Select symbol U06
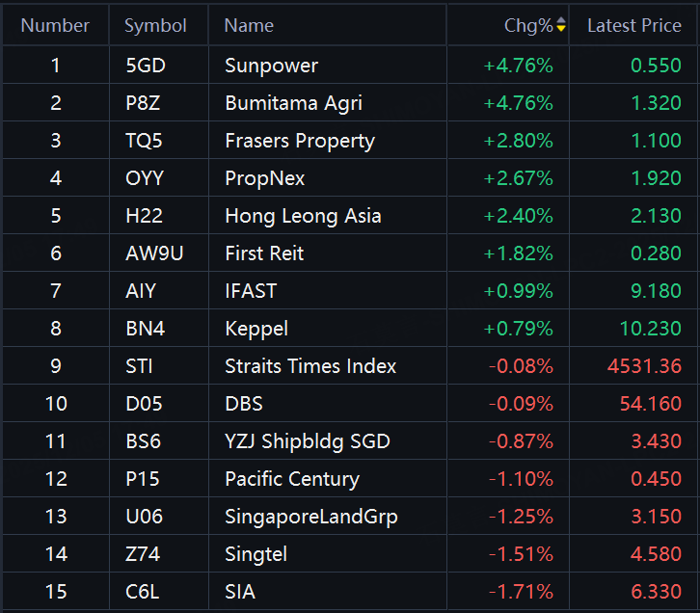This screenshot has width=700, height=613. pos(145,517)
